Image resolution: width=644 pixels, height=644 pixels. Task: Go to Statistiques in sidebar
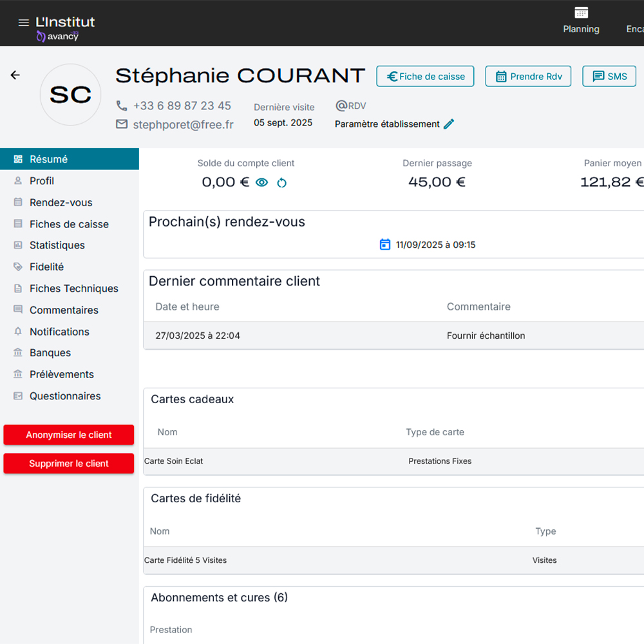point(57,245)
